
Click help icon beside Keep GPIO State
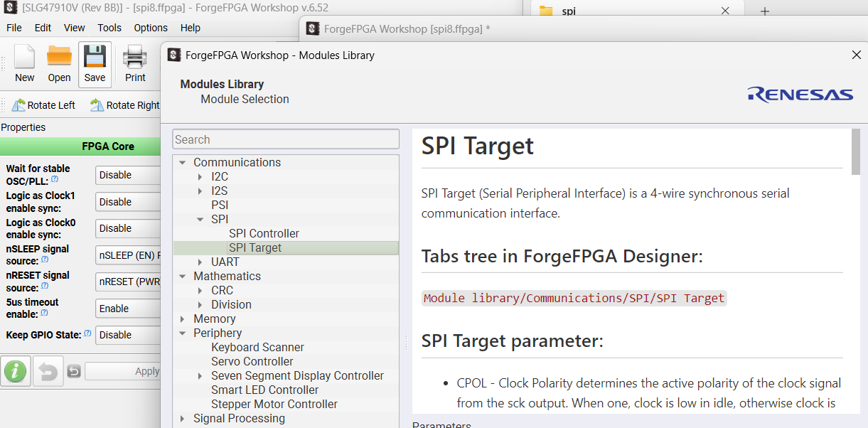(x=88, y=333)
